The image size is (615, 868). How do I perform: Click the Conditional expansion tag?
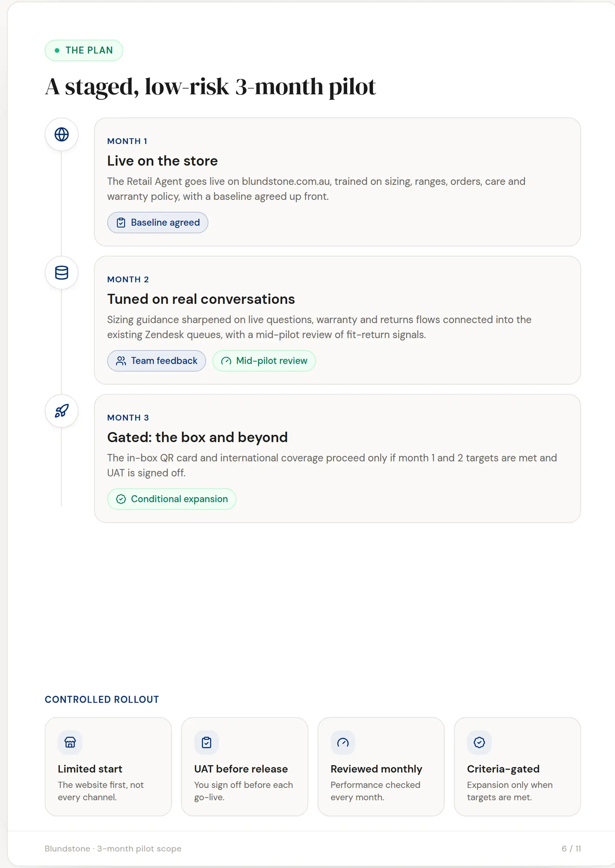point(172,499)
